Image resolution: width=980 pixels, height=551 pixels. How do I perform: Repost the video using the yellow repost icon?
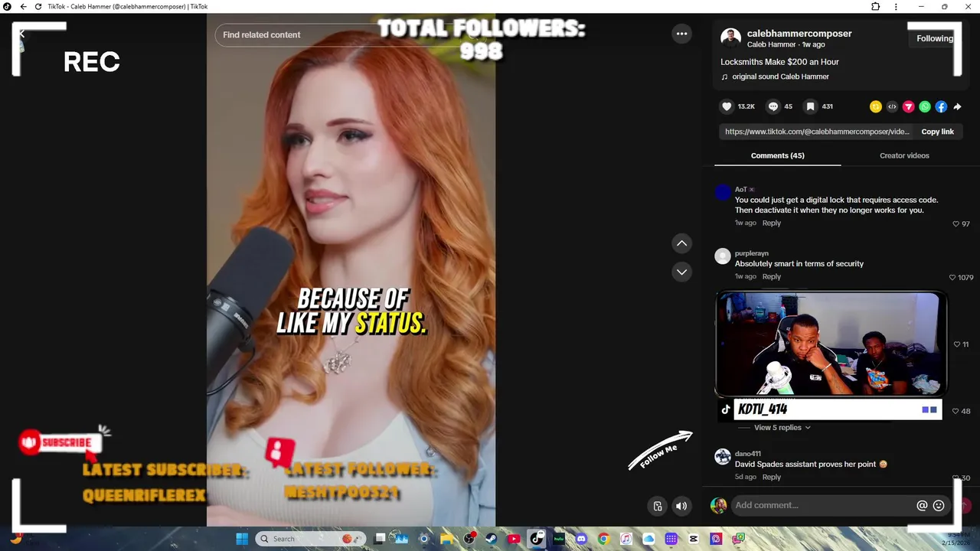(x=876, y=107)
